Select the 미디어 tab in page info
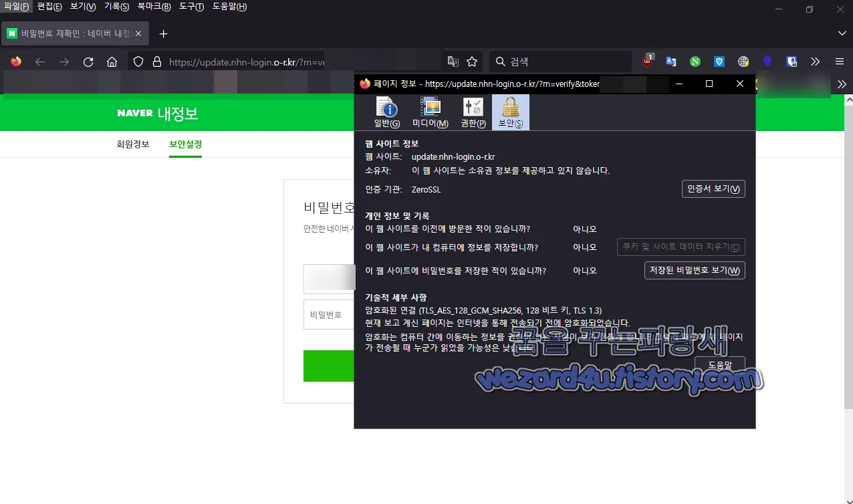 430,112
